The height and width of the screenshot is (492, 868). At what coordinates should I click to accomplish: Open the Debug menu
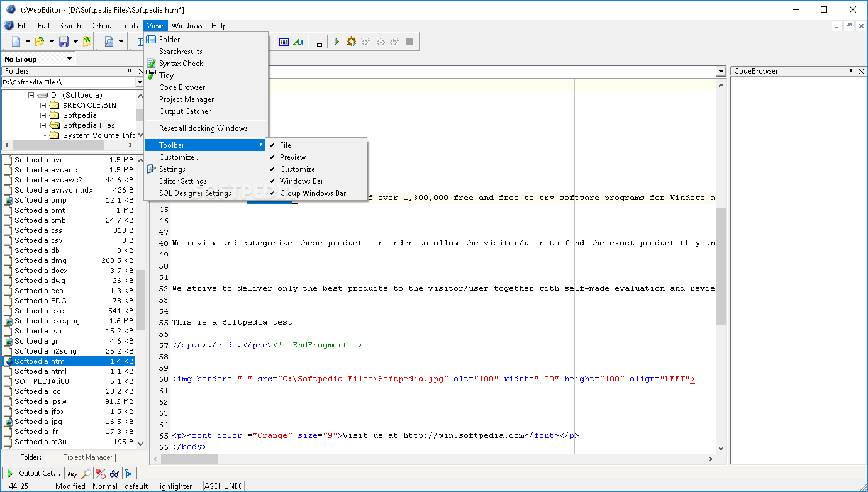click(101, 26)
